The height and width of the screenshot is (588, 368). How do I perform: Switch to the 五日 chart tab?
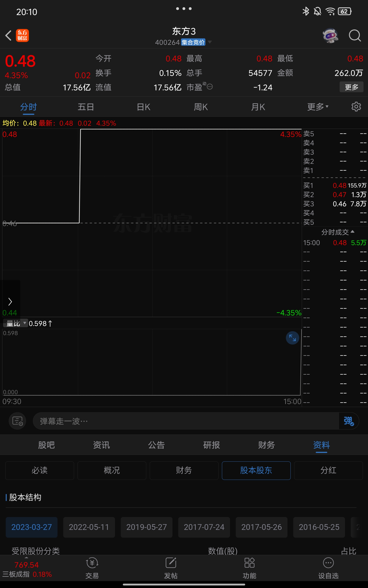[86, 107]
